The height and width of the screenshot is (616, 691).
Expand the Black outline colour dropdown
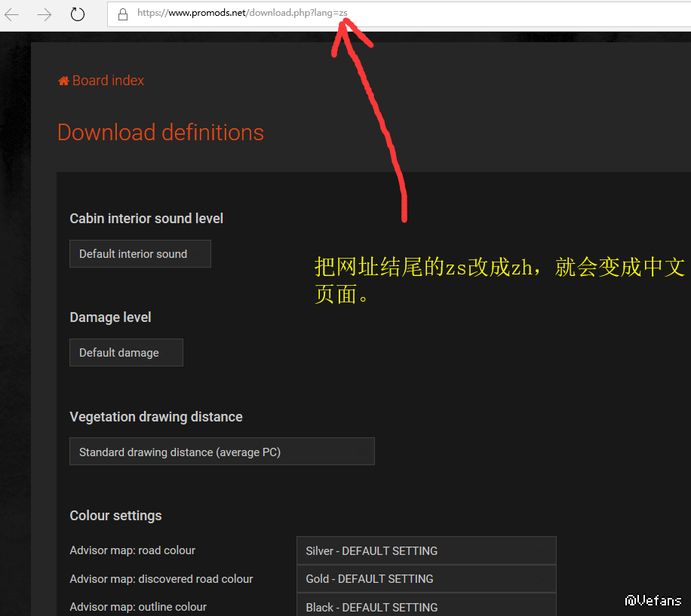click(426, 606)
